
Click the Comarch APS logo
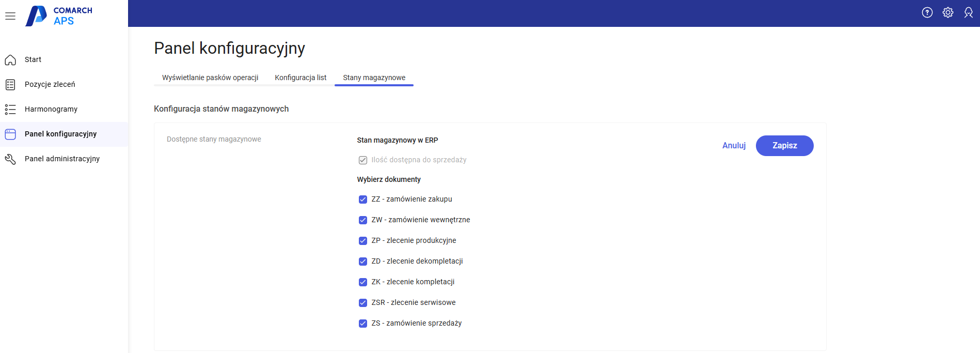59,16
